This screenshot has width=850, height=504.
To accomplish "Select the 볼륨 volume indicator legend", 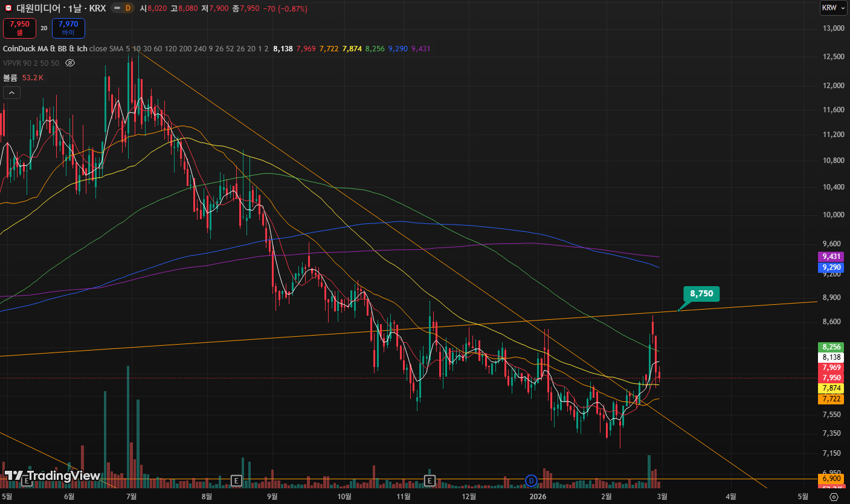I will coord(10,78).
